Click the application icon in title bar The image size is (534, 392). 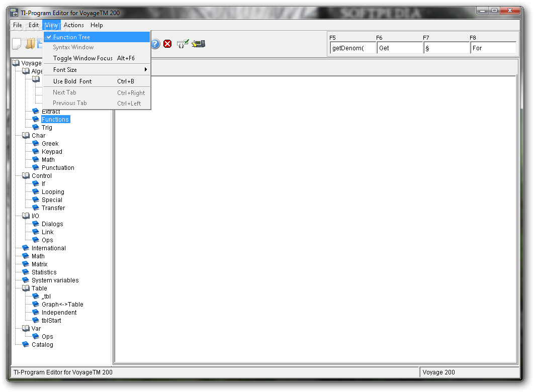14,13
